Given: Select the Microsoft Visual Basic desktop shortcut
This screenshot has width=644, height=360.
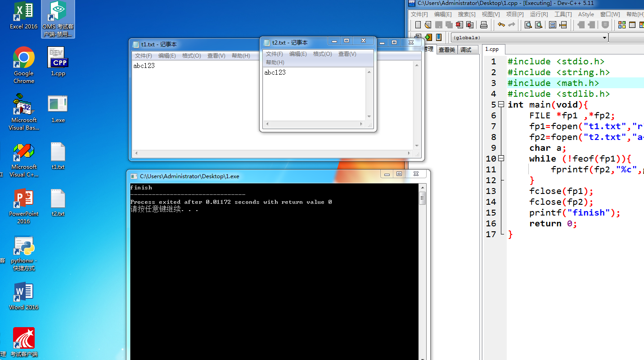Looking at the screenshot, I should [24, 112].
